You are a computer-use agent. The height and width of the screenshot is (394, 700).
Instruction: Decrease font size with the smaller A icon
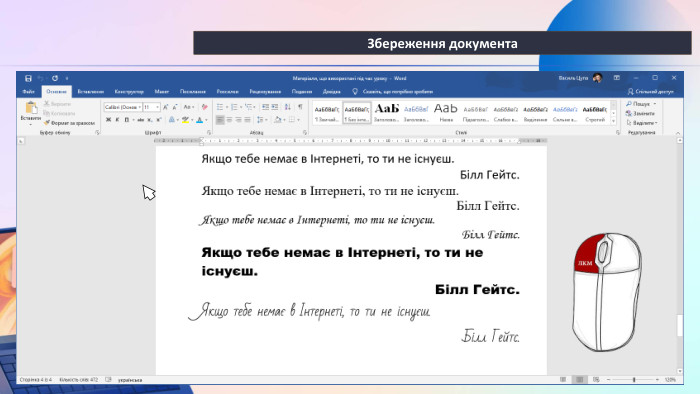pyautogui.click(x=175, y=107)
